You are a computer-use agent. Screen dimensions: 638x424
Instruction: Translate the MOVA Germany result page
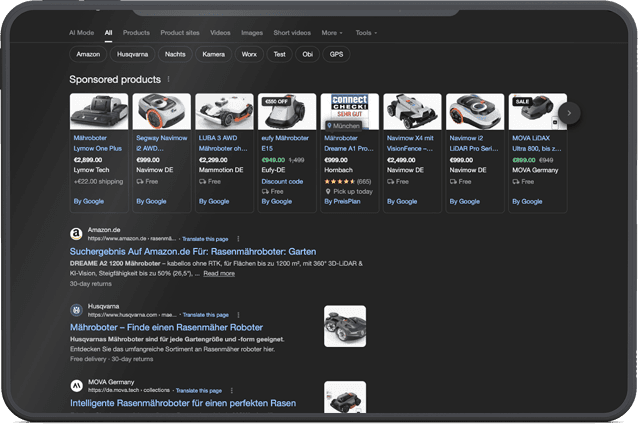tap(199, 391)
